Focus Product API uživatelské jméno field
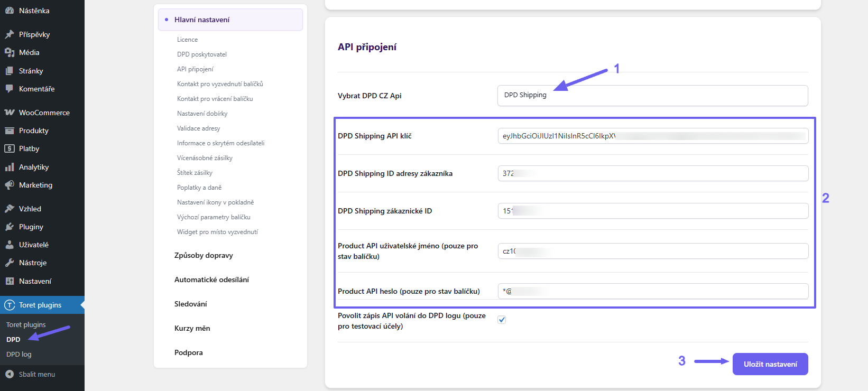 click(x=653, y=251)
